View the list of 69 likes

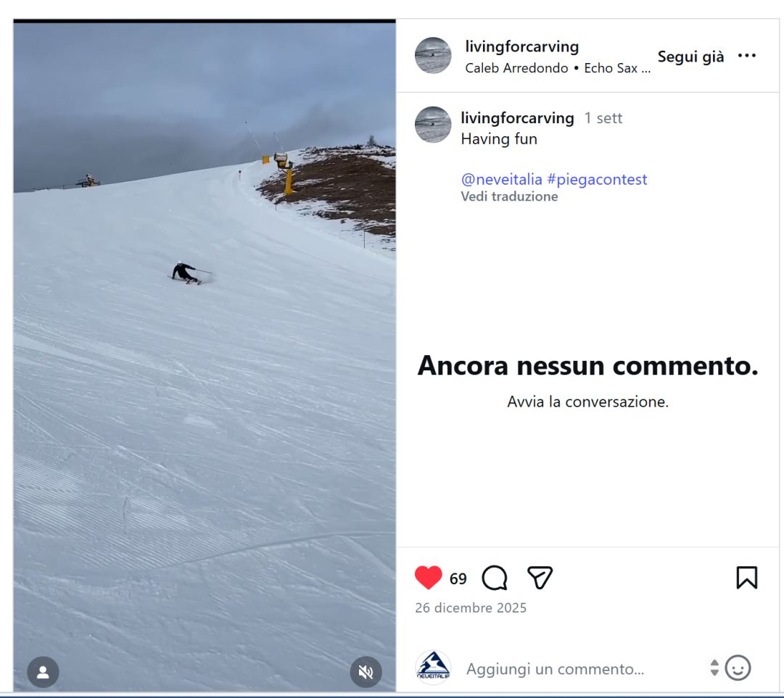coord(458,578)
